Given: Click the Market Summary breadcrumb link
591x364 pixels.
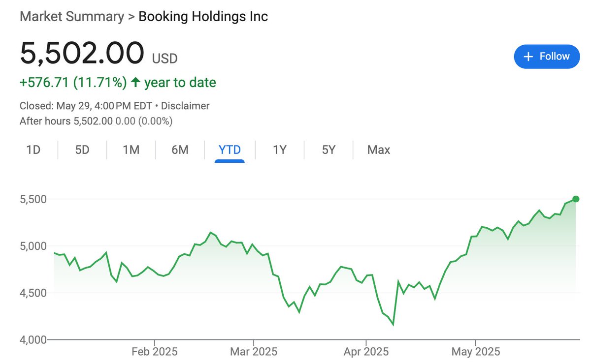Looking at the screenshot, I should [x=72, y=16].
